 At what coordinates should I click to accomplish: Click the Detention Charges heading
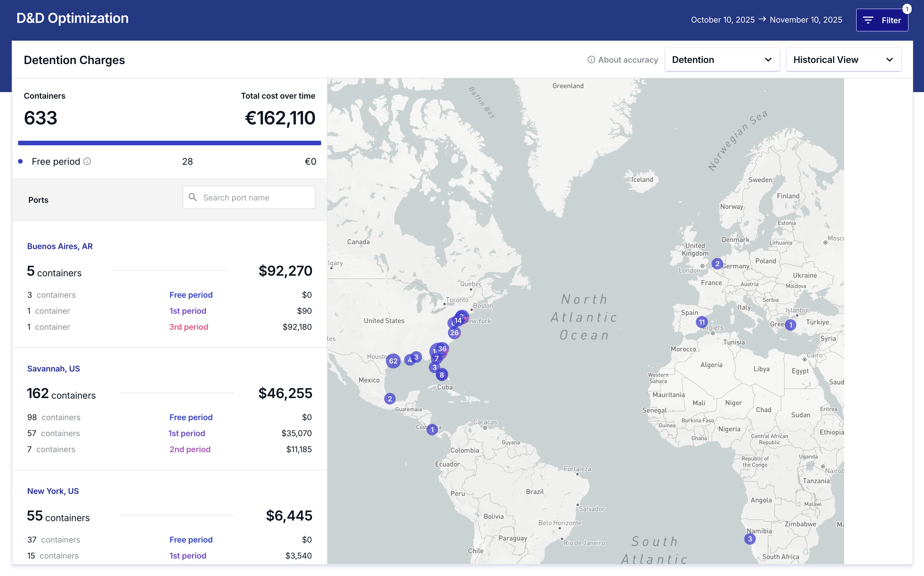(x=74, y=60)
